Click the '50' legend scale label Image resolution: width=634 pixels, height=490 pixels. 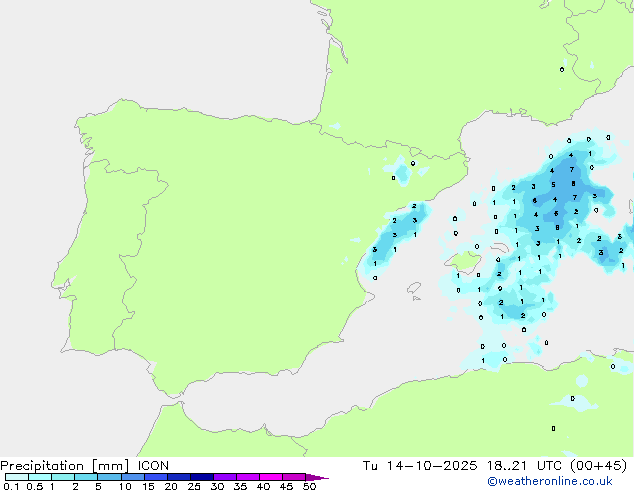pyautogui.click(x=309, y=486)
